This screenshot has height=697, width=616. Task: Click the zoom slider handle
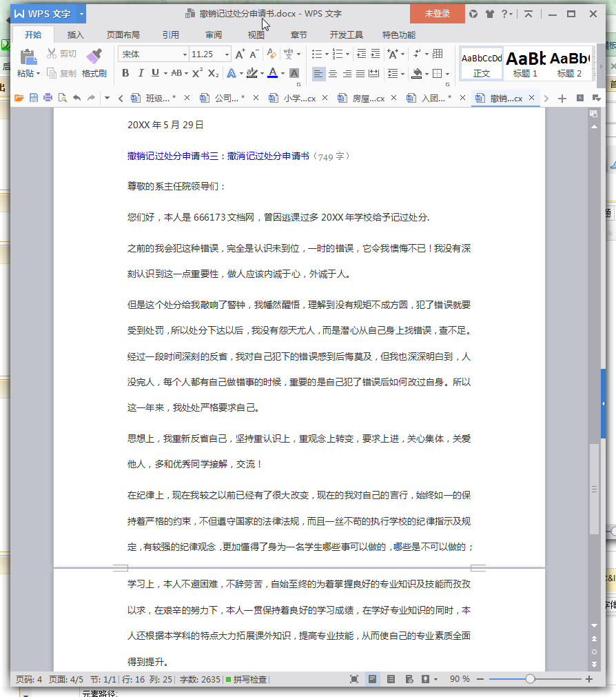pos(530,679)
